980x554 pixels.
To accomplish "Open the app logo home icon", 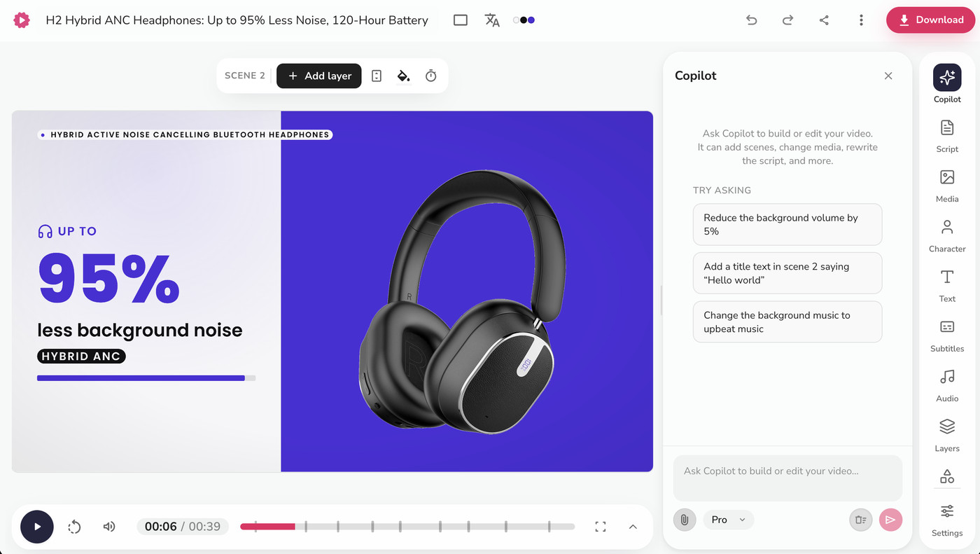I will 22,20.
